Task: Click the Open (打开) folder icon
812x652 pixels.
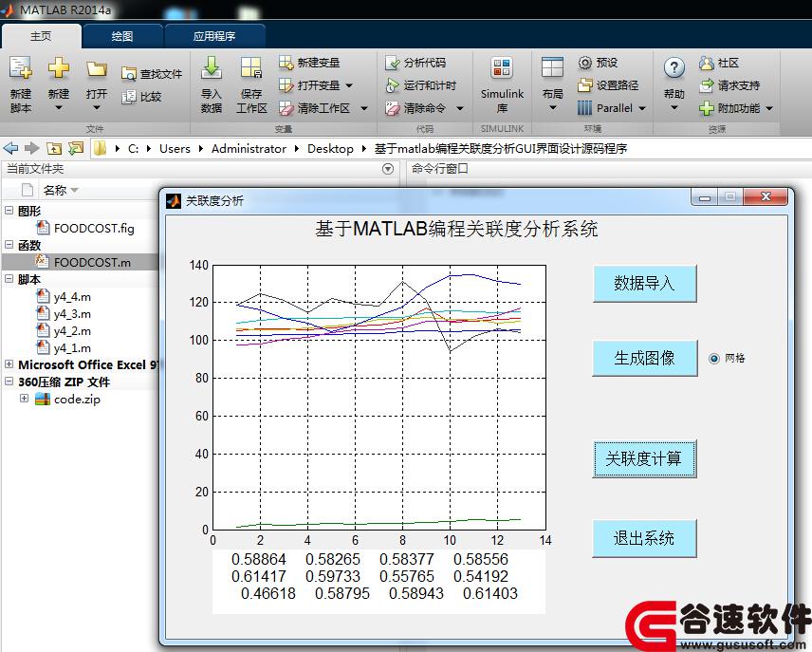Action: click(x=97, y=68)
